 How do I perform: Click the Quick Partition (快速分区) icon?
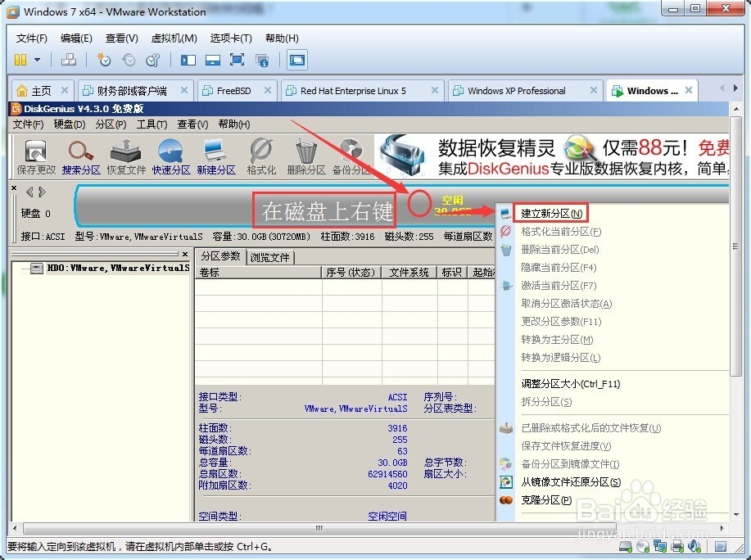point(171,156)
